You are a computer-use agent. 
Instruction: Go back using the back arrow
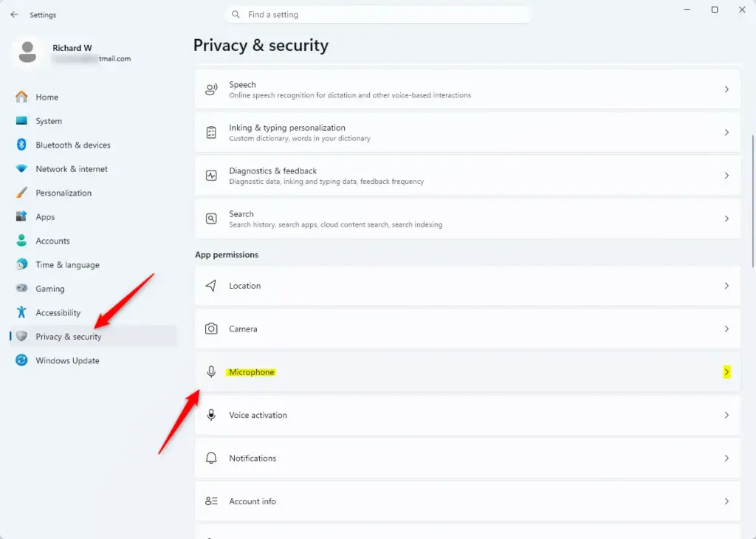click(x=14, y=15)
